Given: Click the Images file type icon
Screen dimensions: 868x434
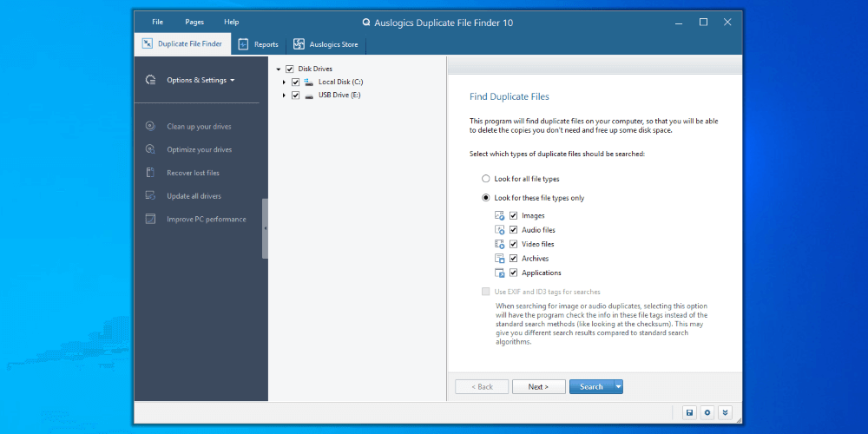Looking at the screenshot, I should 499,216.
